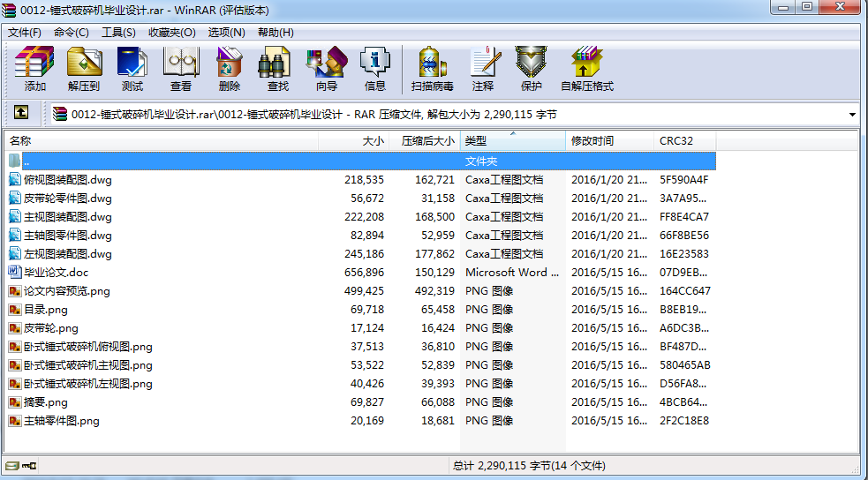Sort by the 大小 column header
This screenshot has height=480, width=868.
354,140
